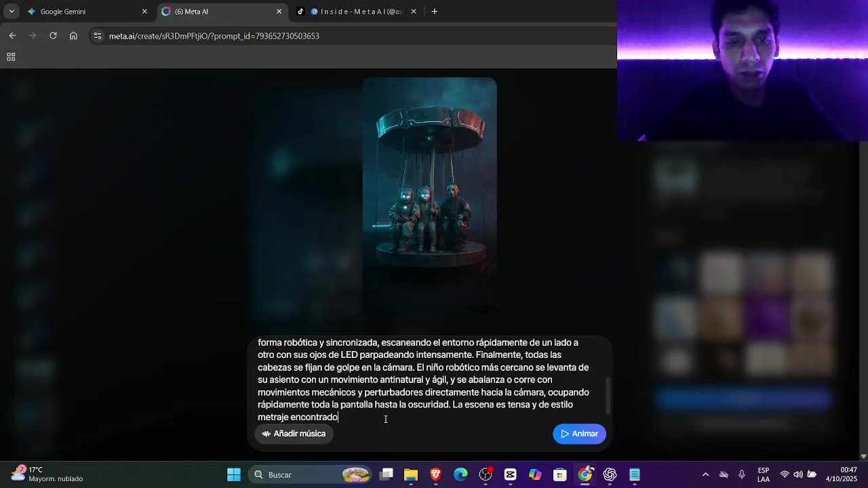
Task: Open the generated carousel robots image
Action: [x=429, y=197]
